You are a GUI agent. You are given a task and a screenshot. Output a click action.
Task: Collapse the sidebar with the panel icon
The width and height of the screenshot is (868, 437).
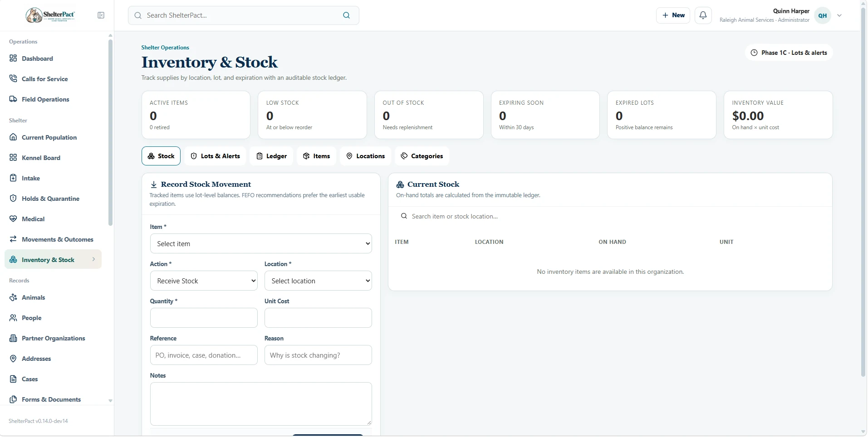click(x=101, y=15)
